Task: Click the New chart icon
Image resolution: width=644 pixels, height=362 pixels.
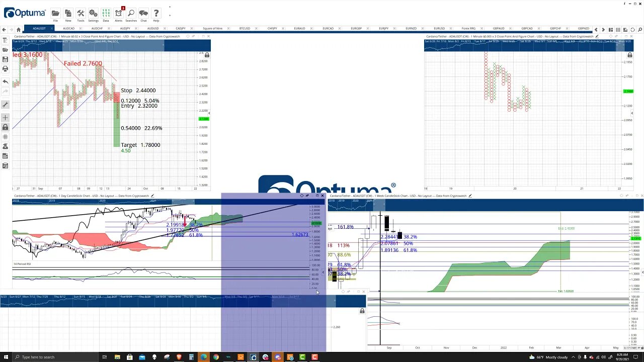Action: pos(68,13)
